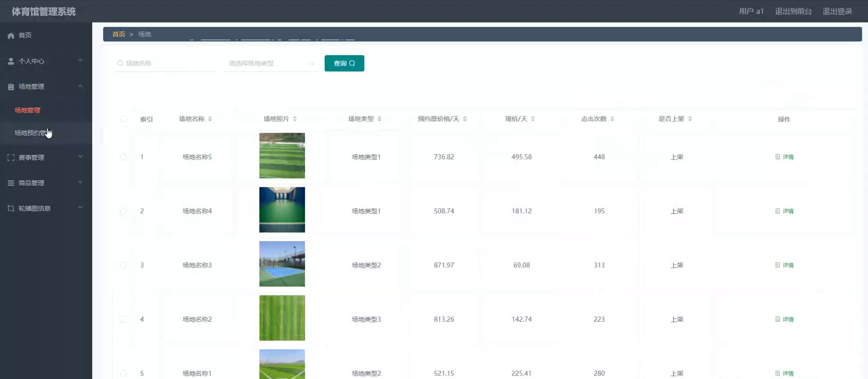Click the photo thumbnail of 场地名称4

[282, 210]
